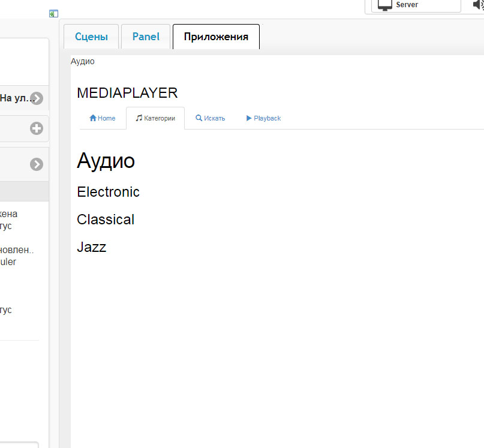Open the Jazz category

click(92, 247)
